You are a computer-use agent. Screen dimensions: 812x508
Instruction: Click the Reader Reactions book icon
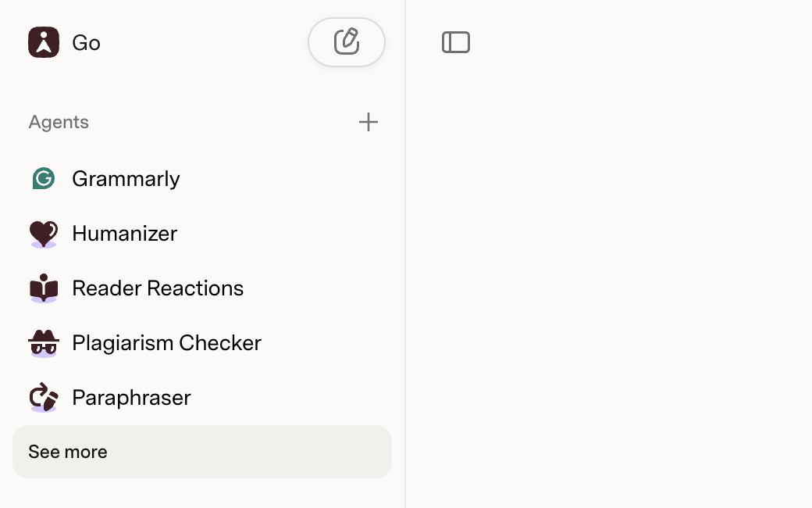44,288
